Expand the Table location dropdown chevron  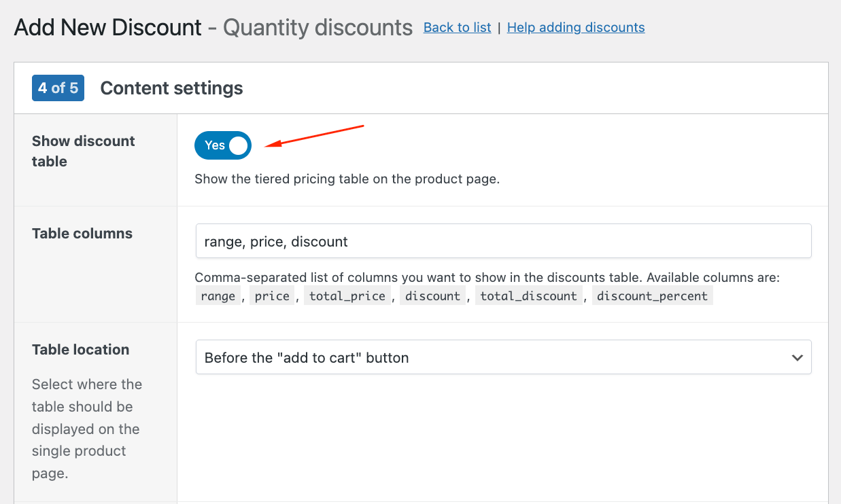click(x=797, y=357)
